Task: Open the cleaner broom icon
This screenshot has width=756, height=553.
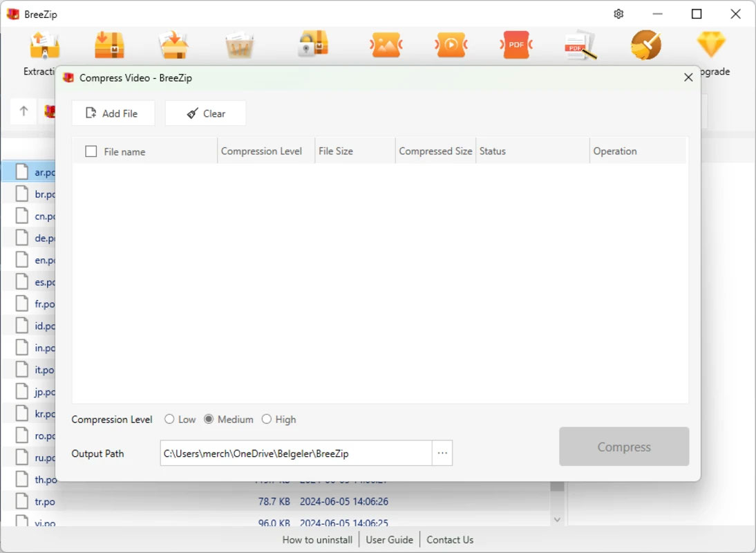Action: point(646,46)
